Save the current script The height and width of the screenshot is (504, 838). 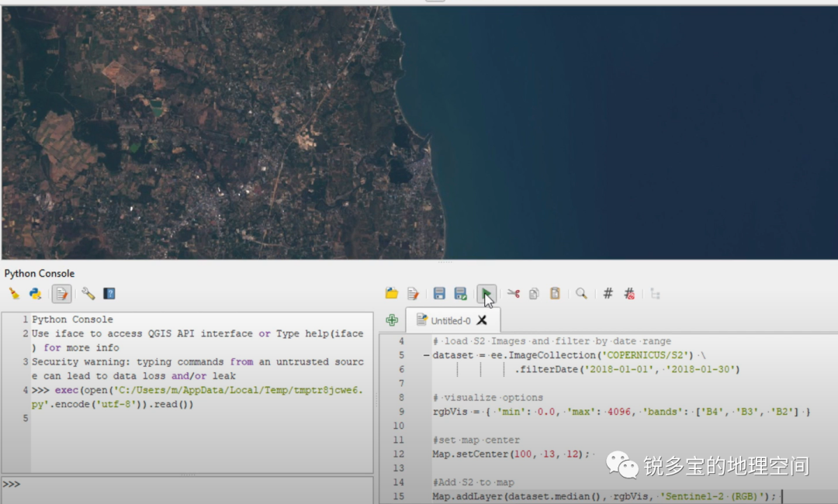point(439,293)
